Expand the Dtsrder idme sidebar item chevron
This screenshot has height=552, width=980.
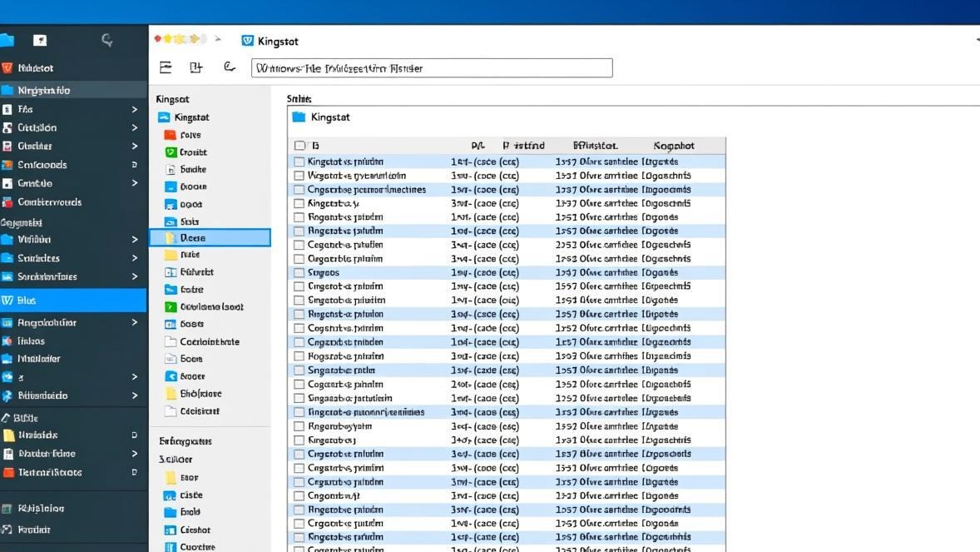coord(135,454)
